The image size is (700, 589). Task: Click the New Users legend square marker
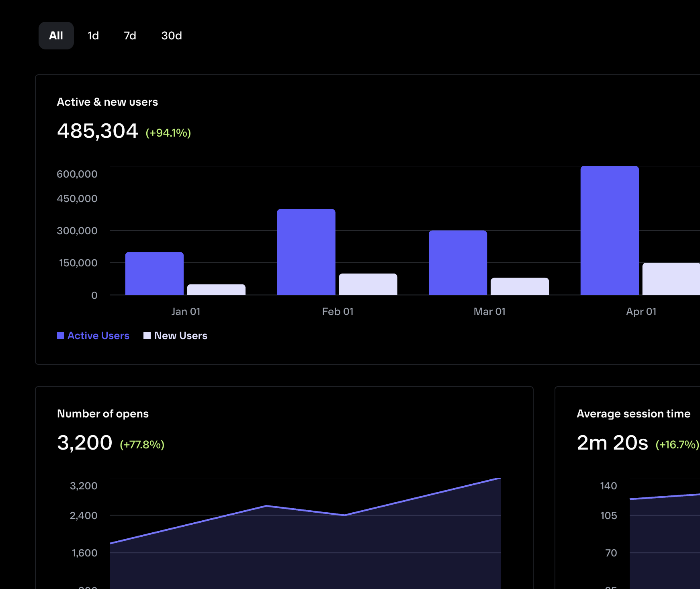point(147,335)
